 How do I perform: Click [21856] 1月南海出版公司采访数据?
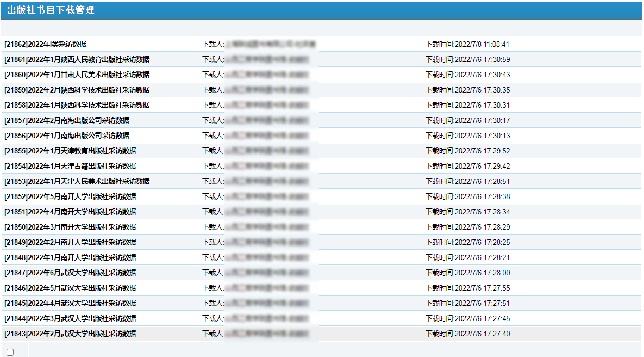pyautogui.click(x=67, y=136)
